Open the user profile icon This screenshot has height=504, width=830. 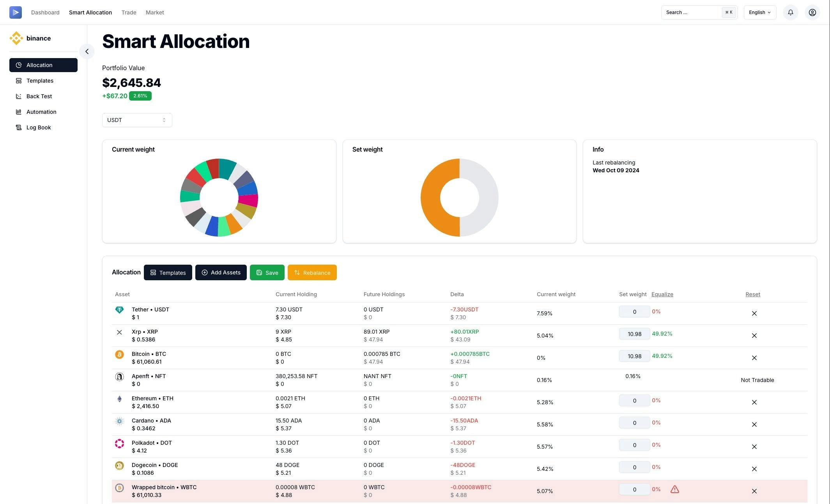[x=812, y=12]
